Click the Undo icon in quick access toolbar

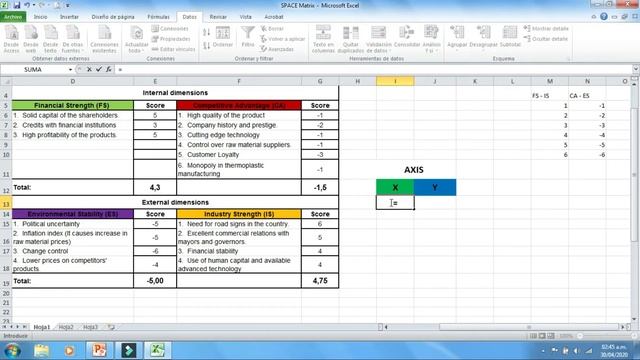tap(27, 5)
